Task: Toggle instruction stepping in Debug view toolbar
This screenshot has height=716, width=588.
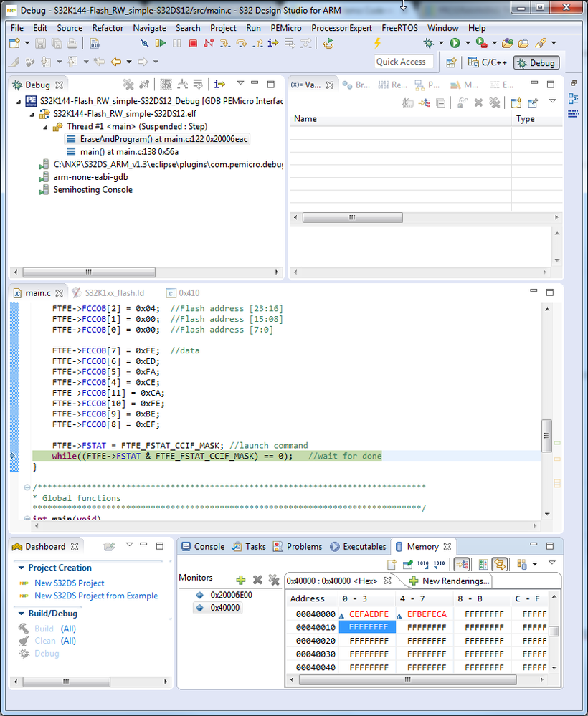Action: (x=219, y=85)
